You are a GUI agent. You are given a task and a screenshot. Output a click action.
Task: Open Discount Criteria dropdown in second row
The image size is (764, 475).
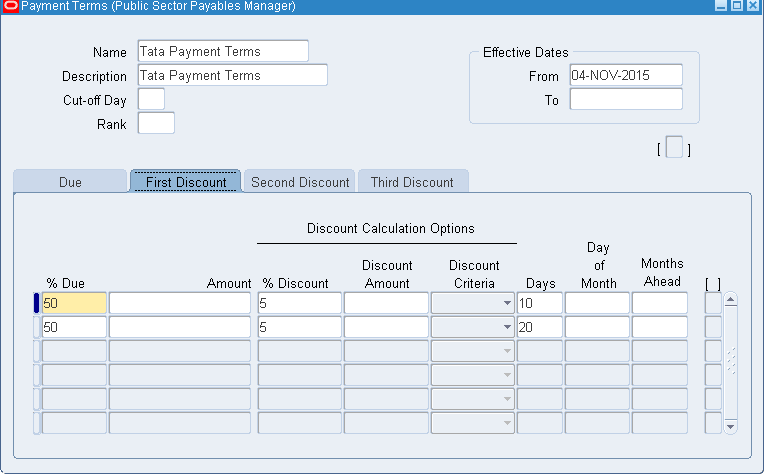click(506, 327)
